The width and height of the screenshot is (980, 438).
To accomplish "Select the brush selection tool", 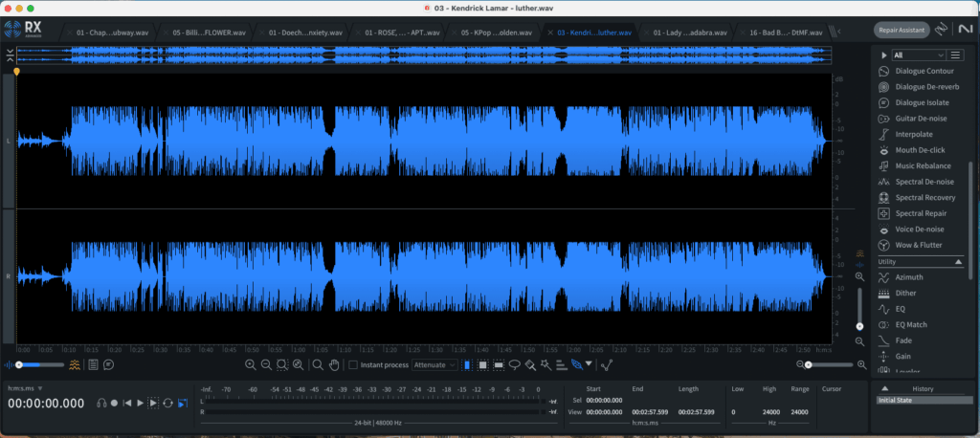I will point(530,365).
